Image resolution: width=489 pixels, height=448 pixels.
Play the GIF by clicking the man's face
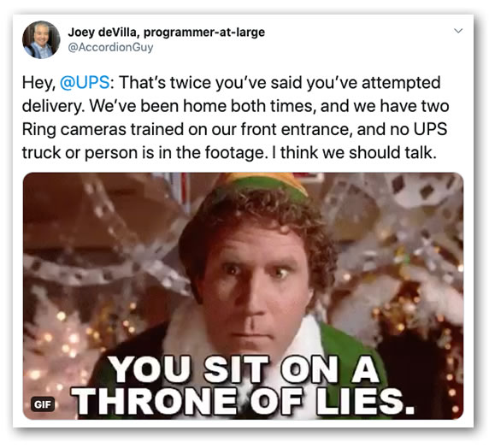click(x=254, y=280)
